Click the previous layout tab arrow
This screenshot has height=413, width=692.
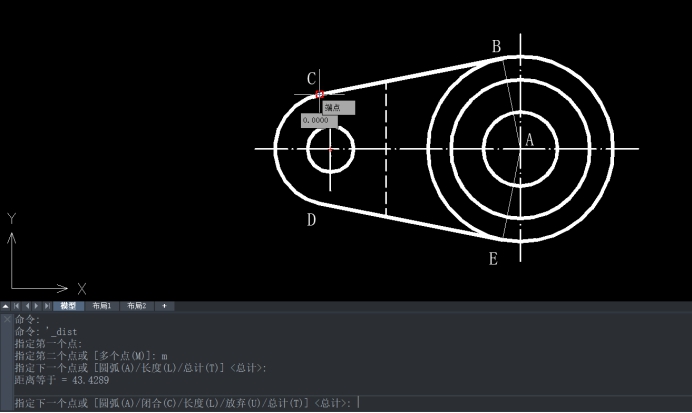[27, 306]
